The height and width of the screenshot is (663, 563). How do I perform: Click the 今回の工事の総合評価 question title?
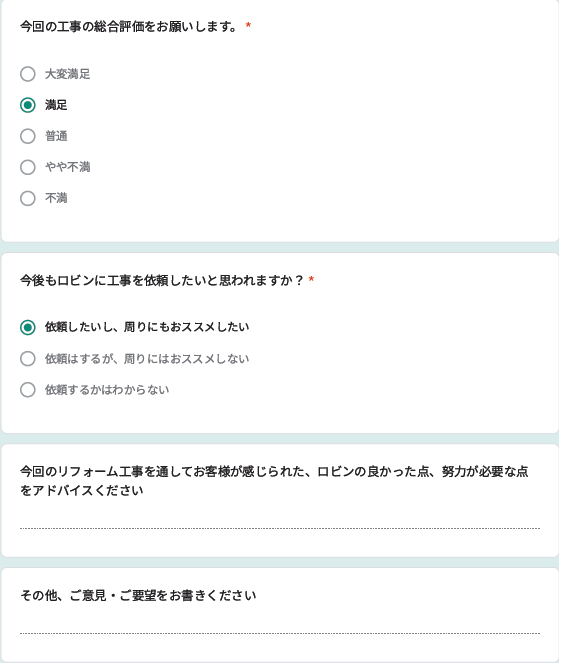[129, 27]
